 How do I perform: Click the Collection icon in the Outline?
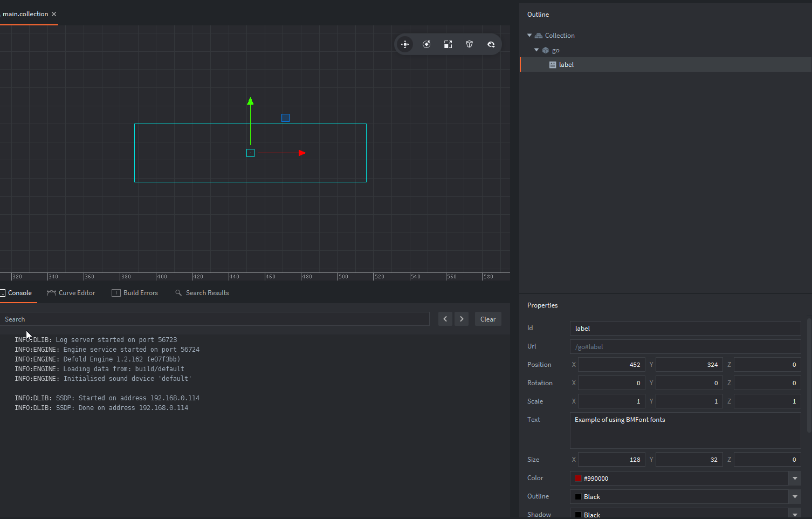coord(539,35)
